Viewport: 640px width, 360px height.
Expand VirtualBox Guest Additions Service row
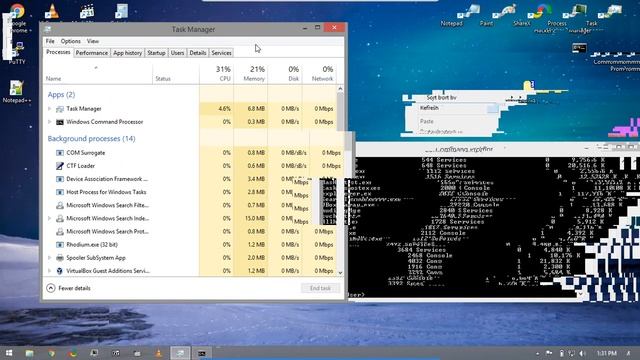(x=50, y=271)
